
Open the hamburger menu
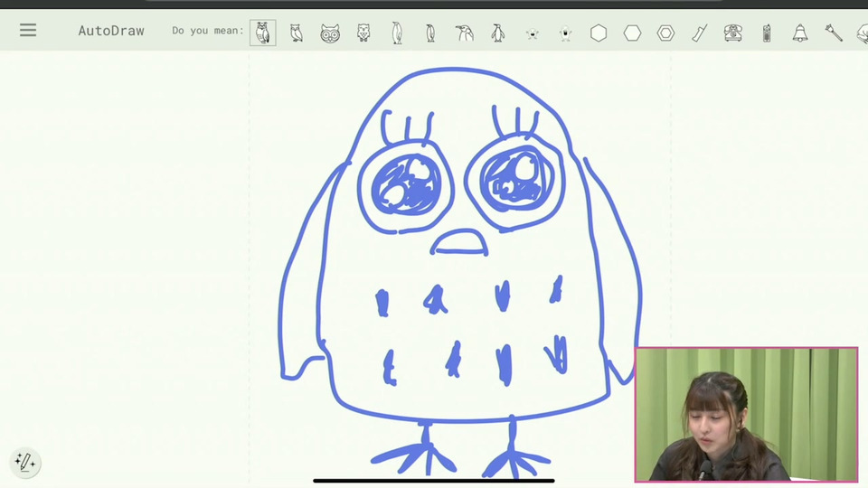click(x=28, y=30)
